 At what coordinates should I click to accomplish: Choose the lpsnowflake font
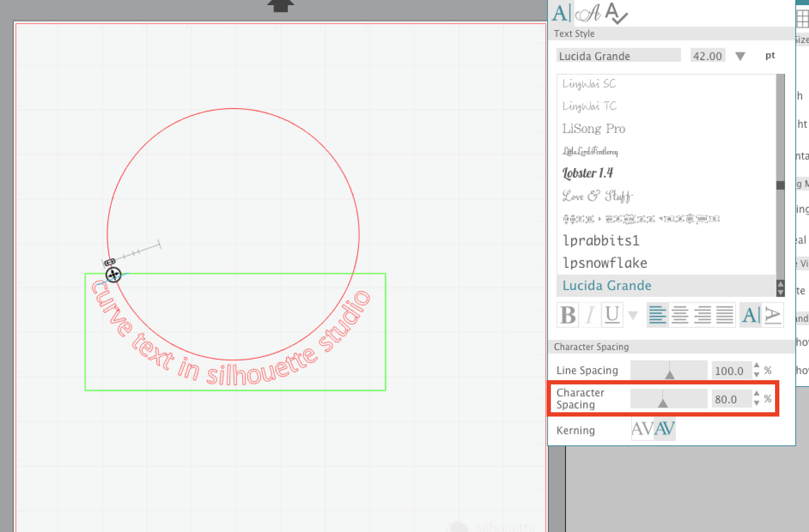[605, 263]
